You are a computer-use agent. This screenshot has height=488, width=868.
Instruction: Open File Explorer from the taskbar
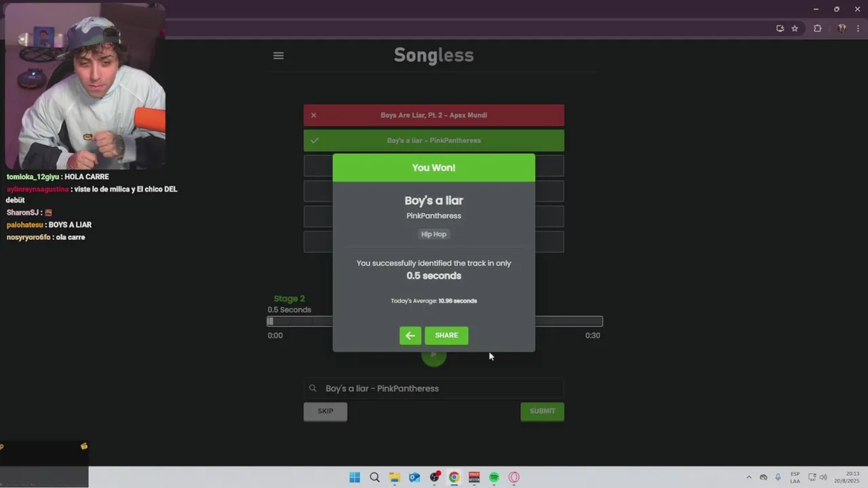(x=395, y=477)
